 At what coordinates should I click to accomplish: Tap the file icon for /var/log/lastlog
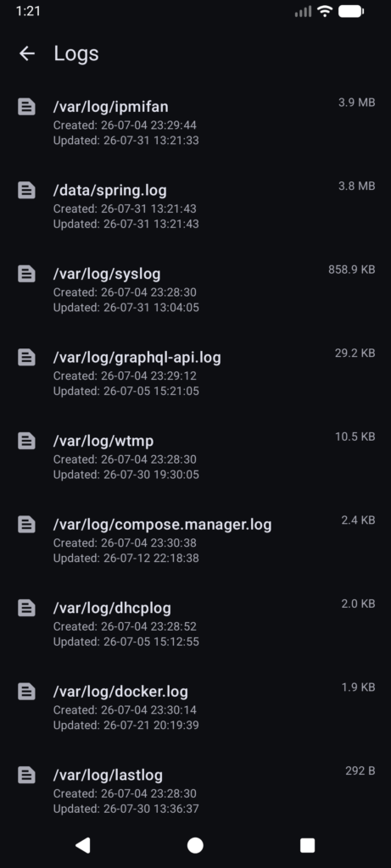pyautogui.click(x=26, y=775)
